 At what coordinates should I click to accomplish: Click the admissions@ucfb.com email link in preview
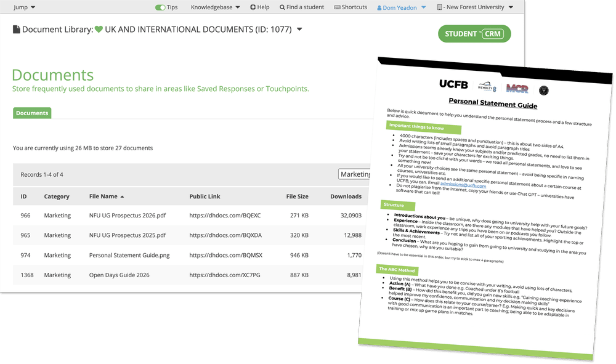(463, 185)
